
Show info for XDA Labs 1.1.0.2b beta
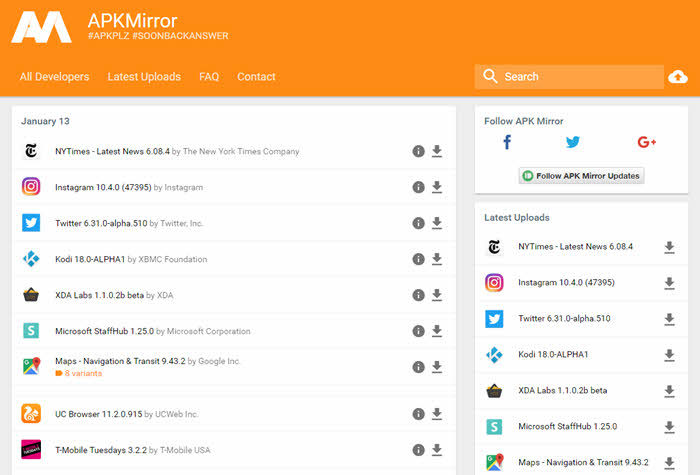[418, 295]
